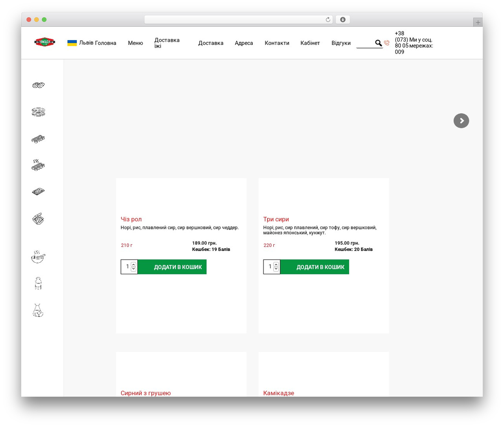504x427 pixels.
Task: Click the browser download icon
Action: point(343,20)
